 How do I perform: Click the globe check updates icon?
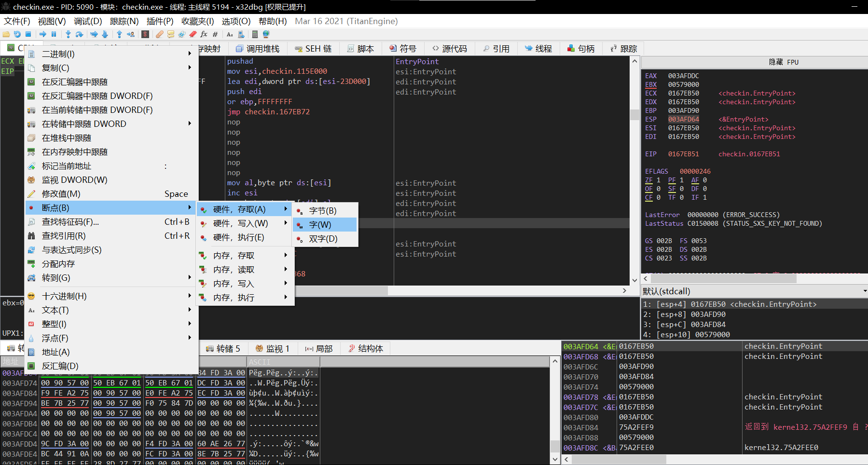(x=266, y=34)
